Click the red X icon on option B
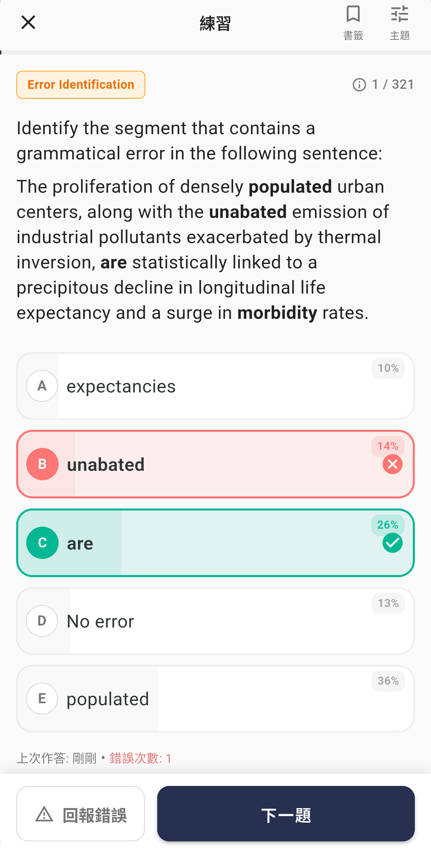The height and width of the screenshot is (868, 431). pos(392,464)
